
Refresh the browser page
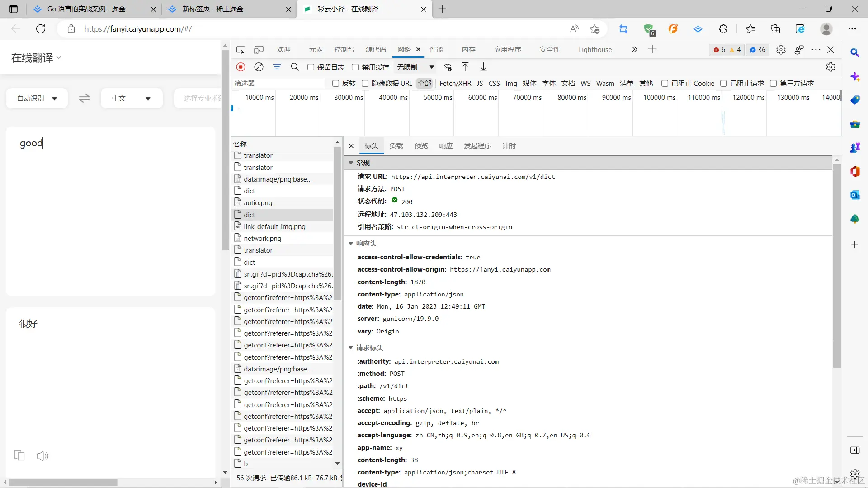[41, 29]
